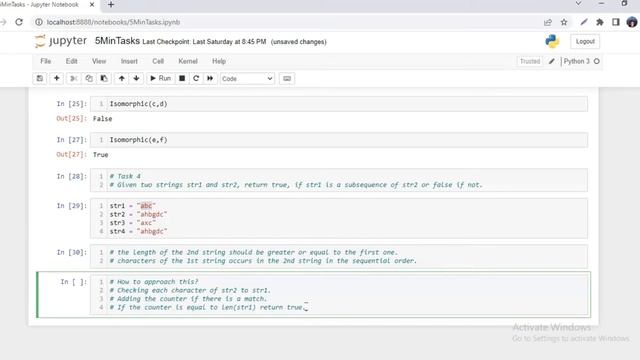Open the Edit menu
This screenshot has width=640, height=360.
coord(71,61)
